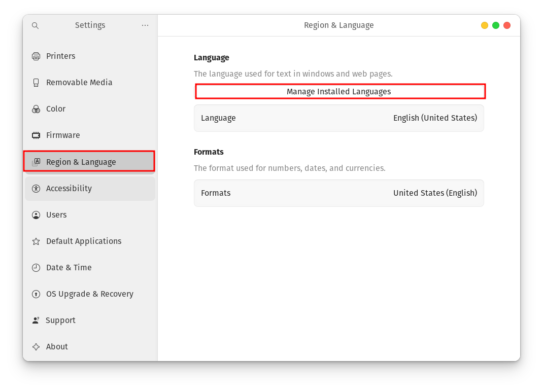
Task: Open the Firmware settings
Action: pos(90,135)
